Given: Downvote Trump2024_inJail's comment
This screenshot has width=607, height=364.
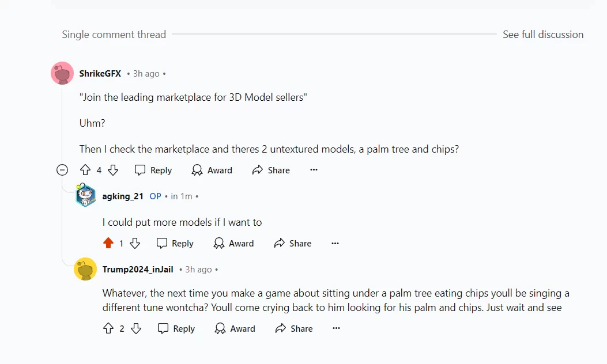Looking at the screenshot, I should pyautogui.click(x=136, y=328).
